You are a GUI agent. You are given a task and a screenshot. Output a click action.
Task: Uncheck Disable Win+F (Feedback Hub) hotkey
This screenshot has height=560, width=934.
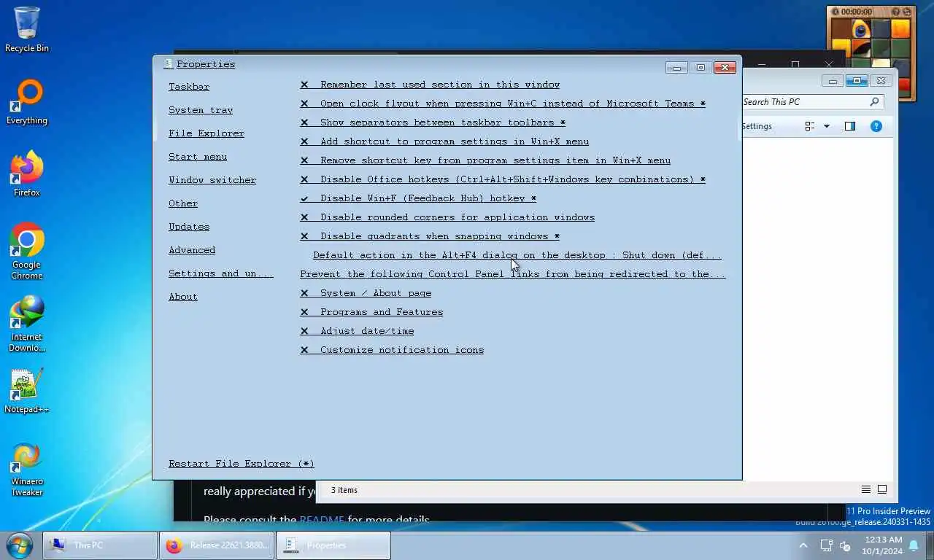418,198
